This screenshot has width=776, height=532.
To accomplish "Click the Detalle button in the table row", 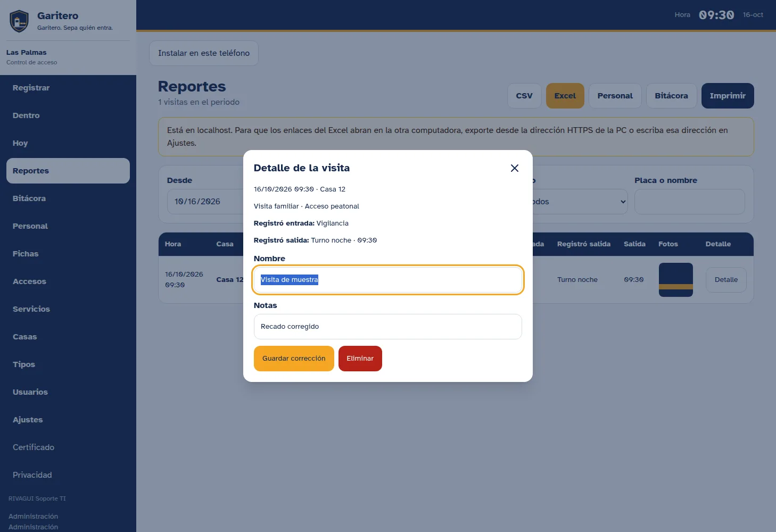I will (726, 280).
